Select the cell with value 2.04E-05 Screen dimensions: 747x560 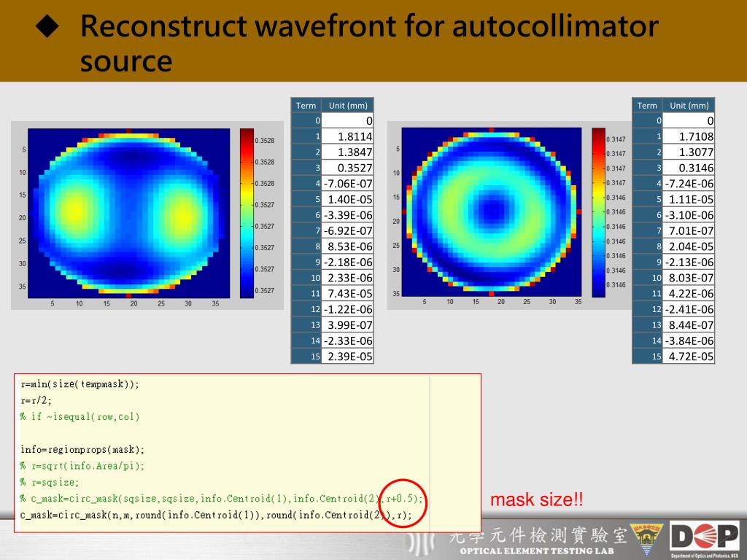(x=689, y=246)
